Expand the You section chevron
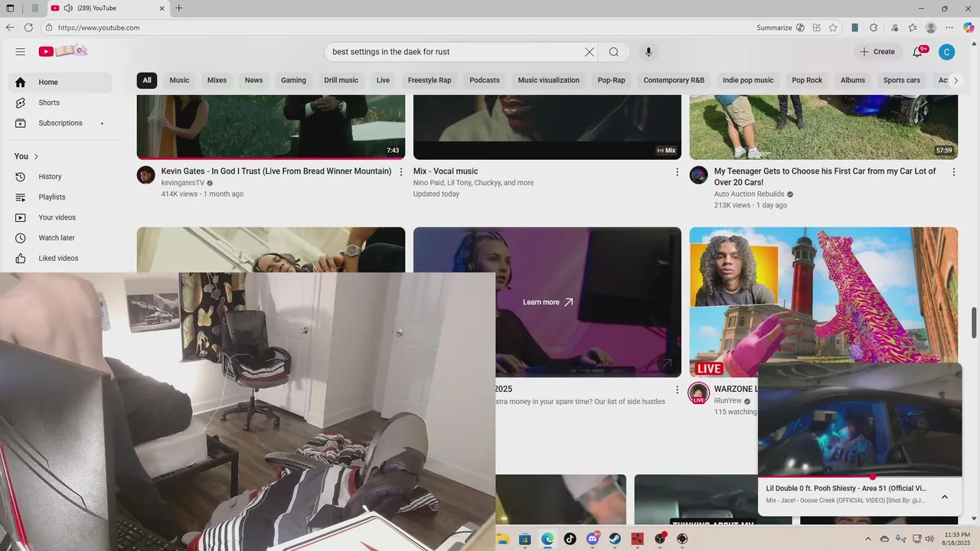 pyautogui.click(x=36, y=156)
